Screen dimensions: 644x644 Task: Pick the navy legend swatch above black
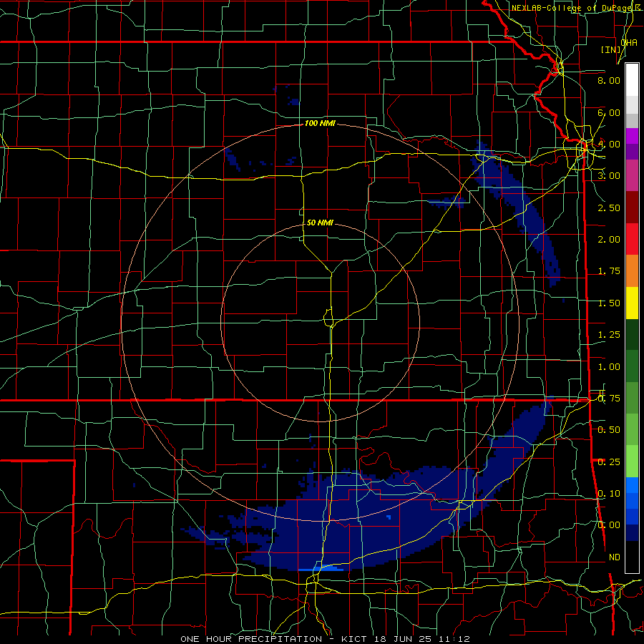pos(632,532)
